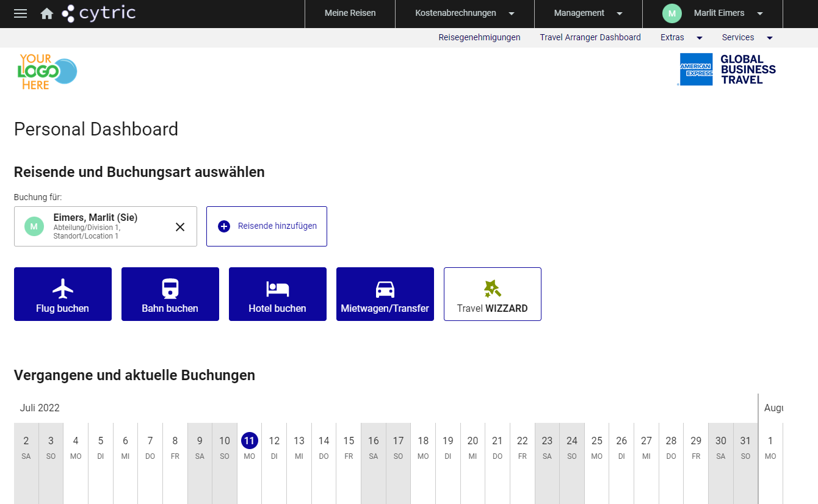Click Bahn buchen train button
818x504 pixels.
[x=170, y=294]
